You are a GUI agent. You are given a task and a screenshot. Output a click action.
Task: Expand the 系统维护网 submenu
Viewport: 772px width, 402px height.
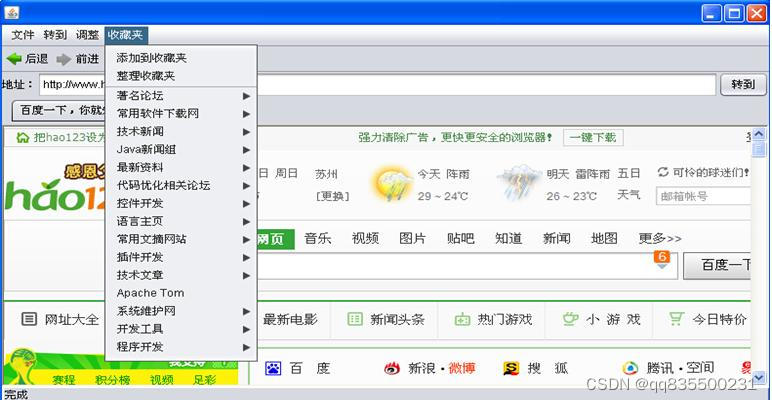point(181,311)
